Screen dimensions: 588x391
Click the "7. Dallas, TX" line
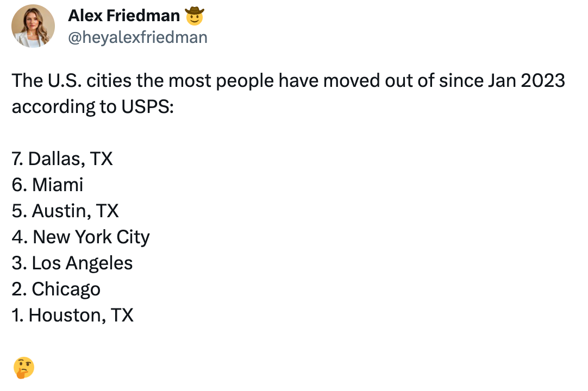62,159
